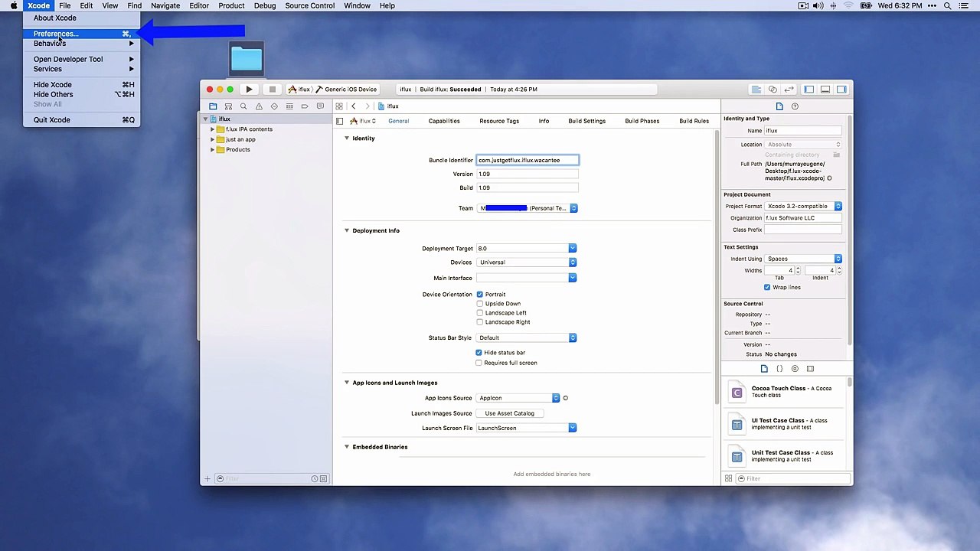This screenshot has height=551, width=980.
Task: Open Indent Using dropdown
Action: click(x=803, y=259)
